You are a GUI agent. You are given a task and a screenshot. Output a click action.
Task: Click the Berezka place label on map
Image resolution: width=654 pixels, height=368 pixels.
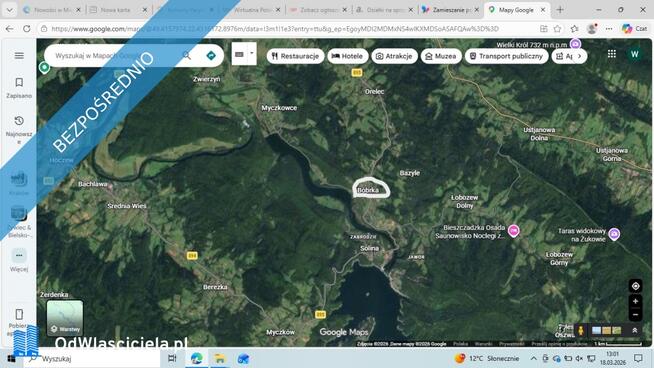(x=215, y=287)
